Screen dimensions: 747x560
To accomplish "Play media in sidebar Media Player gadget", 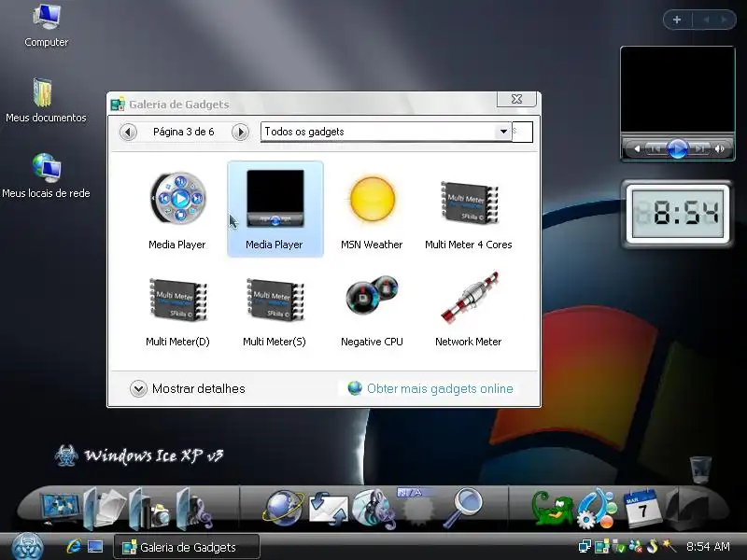I will pyautogui.click(x=678, y=149).
